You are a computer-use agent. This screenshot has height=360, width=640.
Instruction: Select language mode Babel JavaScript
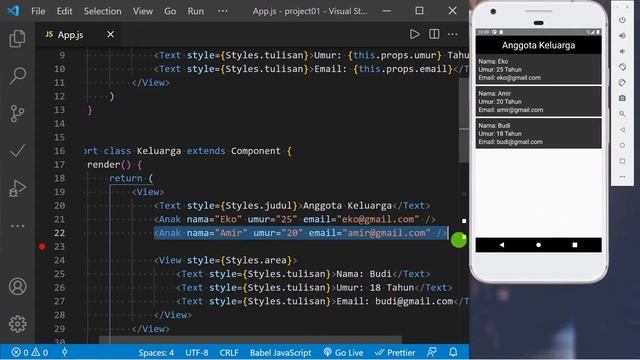[280, 353]
